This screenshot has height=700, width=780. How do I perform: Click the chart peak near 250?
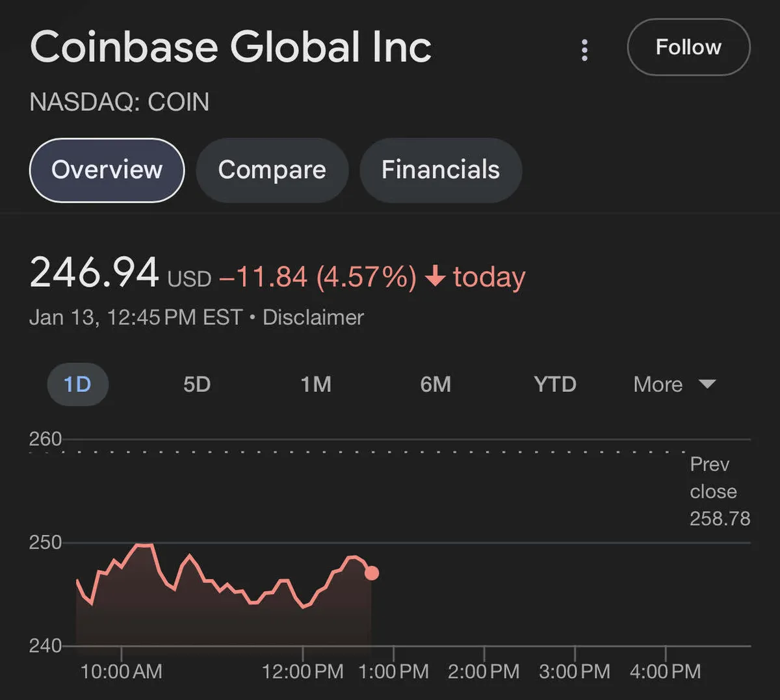(x=144, y=545)
